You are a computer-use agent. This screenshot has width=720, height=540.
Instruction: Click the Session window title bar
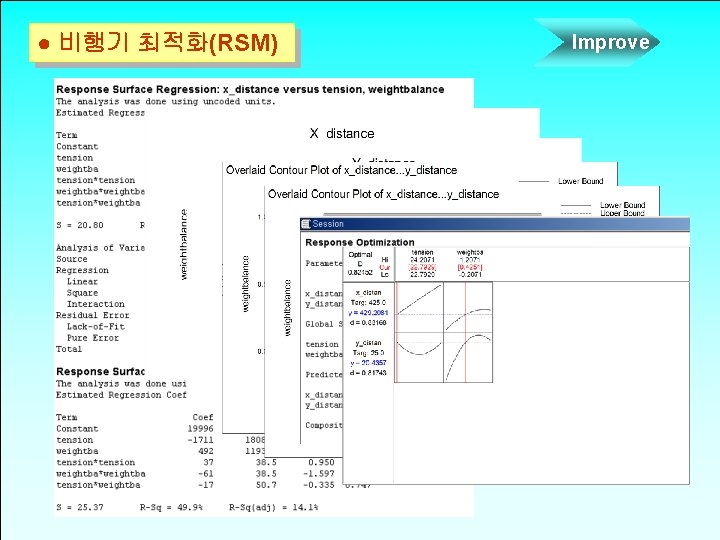[x=495, y=224]
